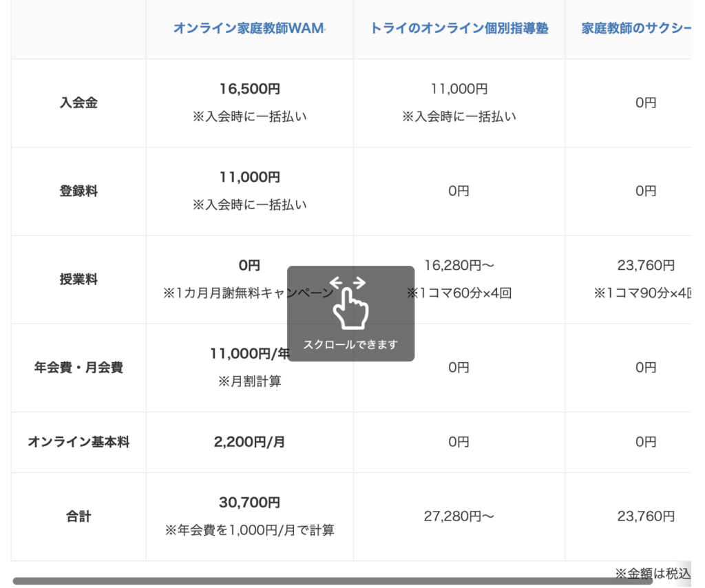Click the 11,000円/年 annual fee value
Viewport: 705px width, 588px height.
pyautogui.click(x=250, y=354)
